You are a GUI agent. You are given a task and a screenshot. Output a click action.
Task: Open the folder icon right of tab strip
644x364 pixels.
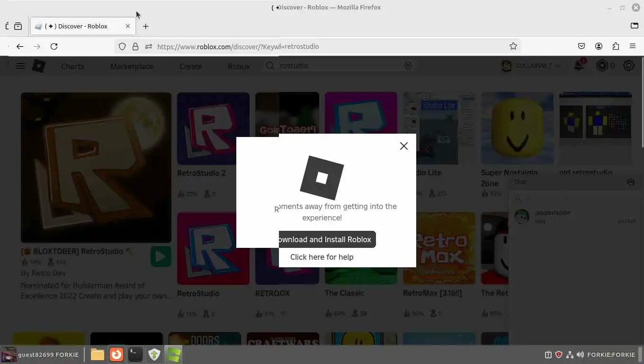coord(634,26)
